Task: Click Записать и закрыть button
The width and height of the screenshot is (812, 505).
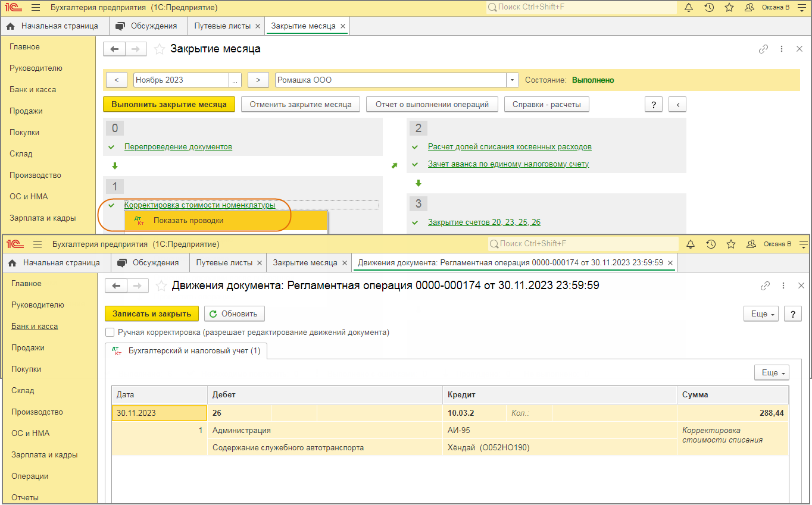Action: coord(152,313)
